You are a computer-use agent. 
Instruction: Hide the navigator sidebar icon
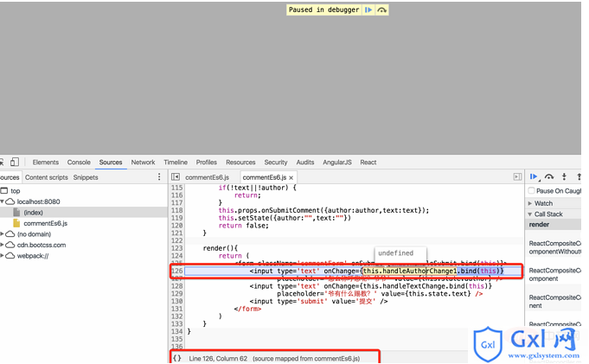[x=175, y=177]
